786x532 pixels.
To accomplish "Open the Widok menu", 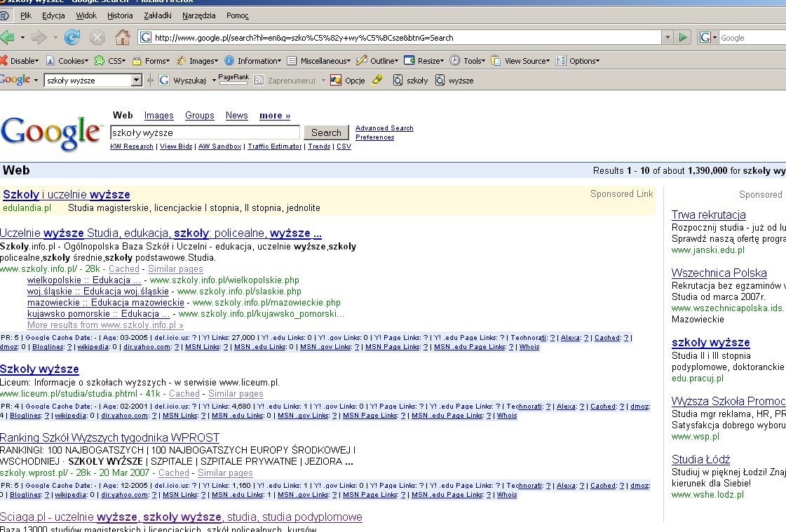I will coord(86,15).
